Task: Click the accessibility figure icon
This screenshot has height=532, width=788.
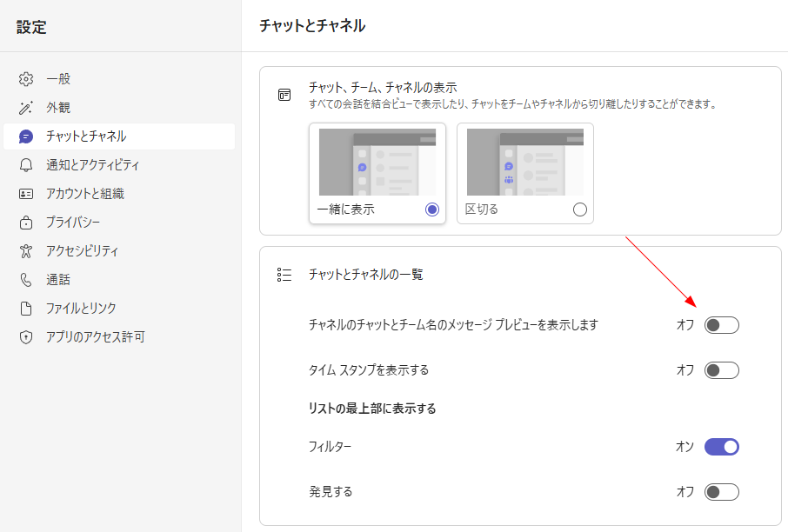Action: (26, 250)
